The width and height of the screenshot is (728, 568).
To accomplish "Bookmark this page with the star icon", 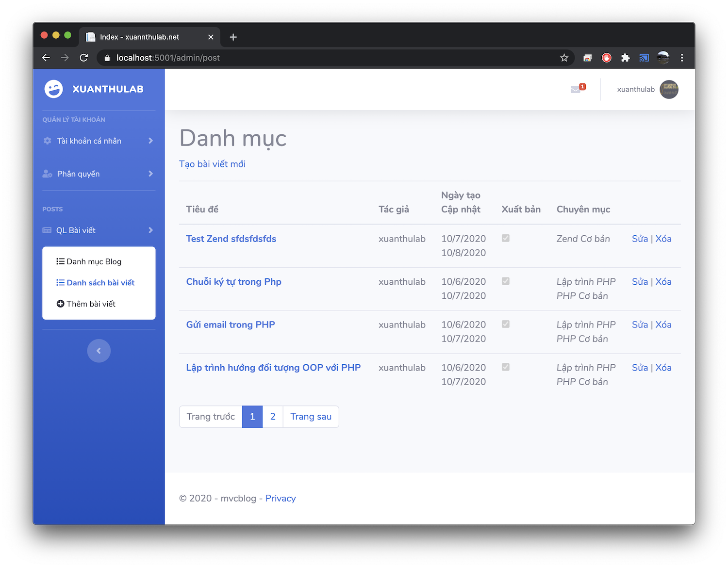I will [564, 58].
